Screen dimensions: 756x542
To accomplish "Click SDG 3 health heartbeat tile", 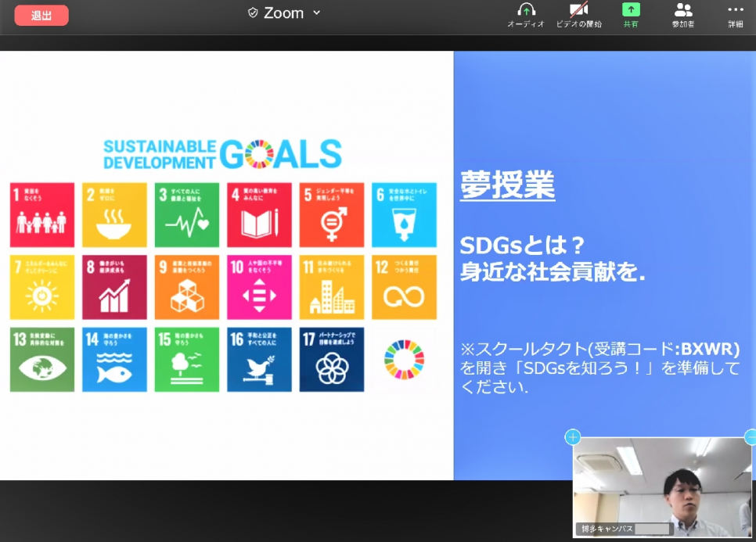I will pos(186,215).
